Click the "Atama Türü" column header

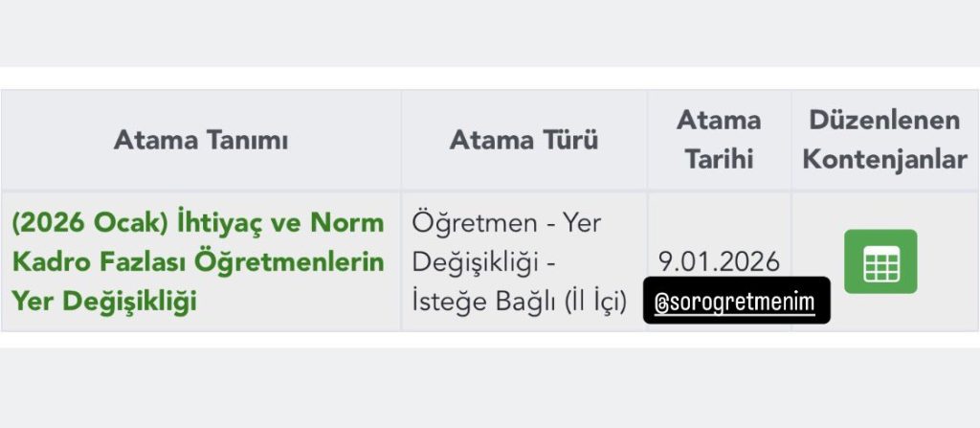[523, 141]
